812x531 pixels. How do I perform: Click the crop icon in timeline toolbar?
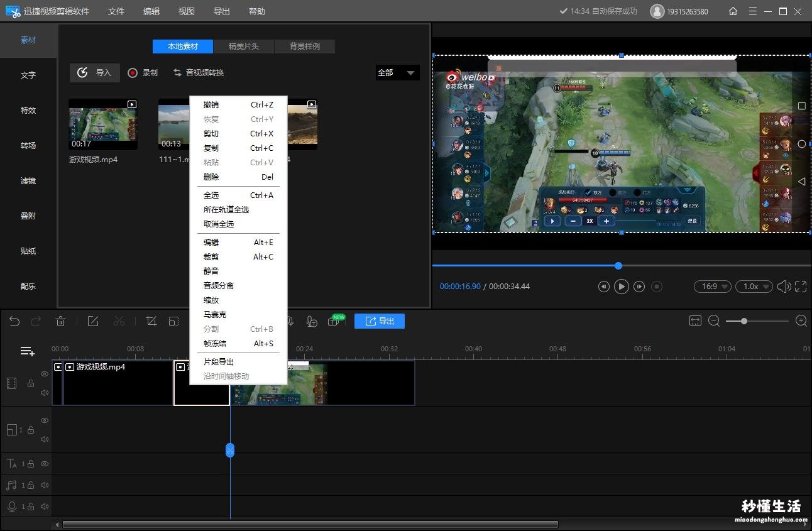click(x=151, y=321)
